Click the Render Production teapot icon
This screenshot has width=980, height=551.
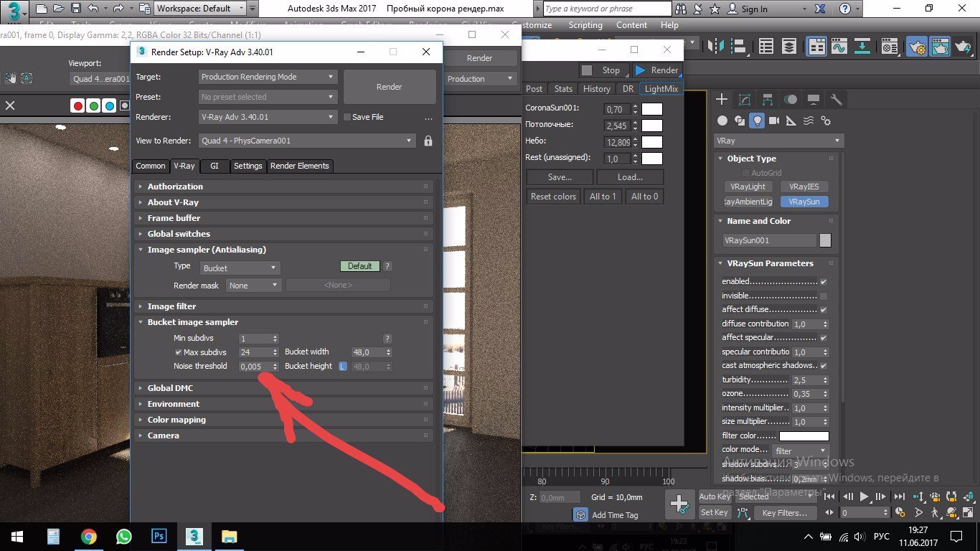pyautogui.click(x=963, y=47)
